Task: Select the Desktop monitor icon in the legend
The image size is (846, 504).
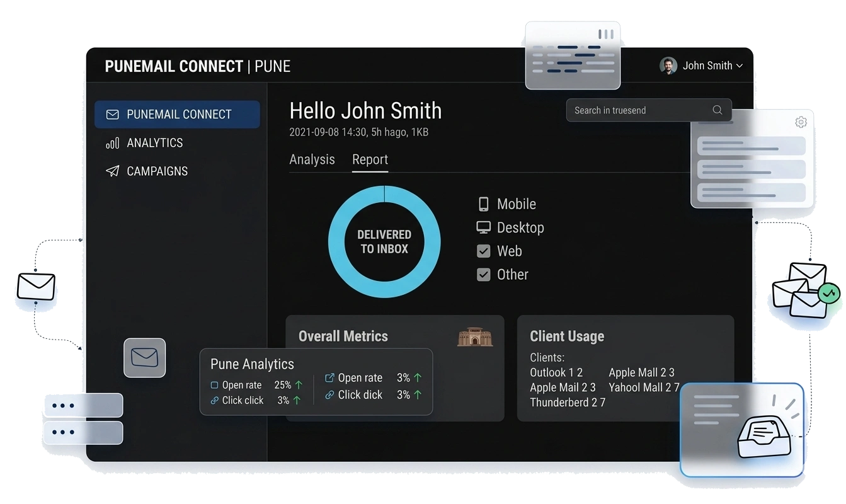Action: click(483, 227)
